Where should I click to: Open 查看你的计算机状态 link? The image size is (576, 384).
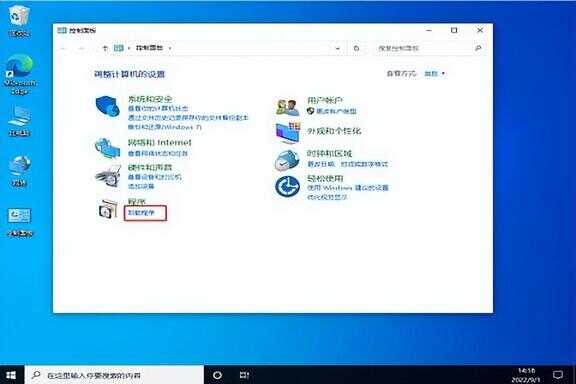158,109
